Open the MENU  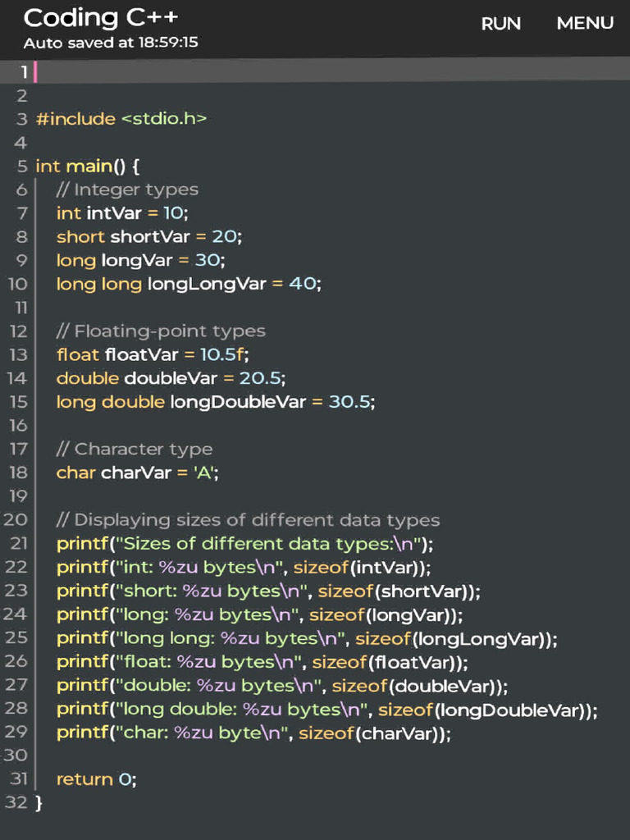tap(584, 23)
